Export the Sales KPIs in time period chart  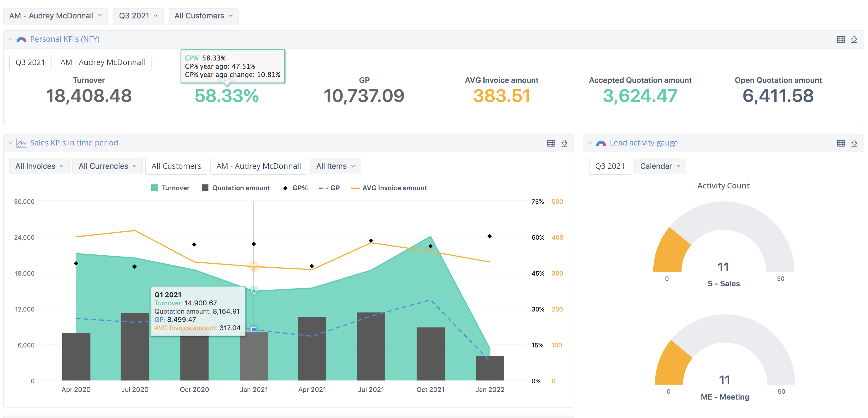coord(564,143)
